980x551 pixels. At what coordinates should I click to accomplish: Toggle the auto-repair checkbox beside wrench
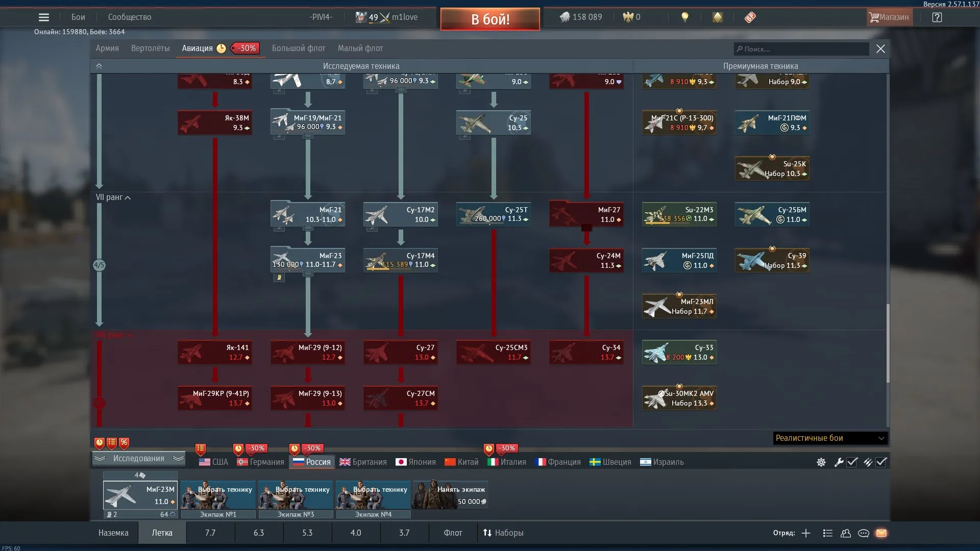(x=852, y=462)
